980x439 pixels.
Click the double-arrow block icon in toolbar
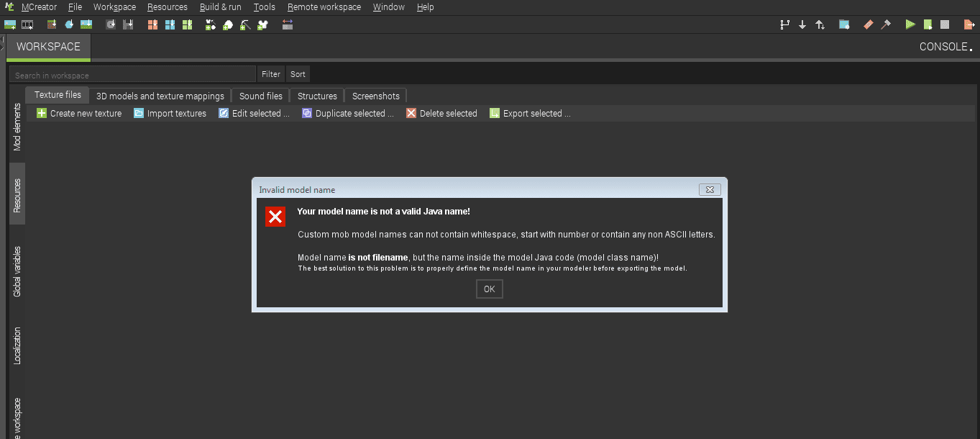pos(288,24)
